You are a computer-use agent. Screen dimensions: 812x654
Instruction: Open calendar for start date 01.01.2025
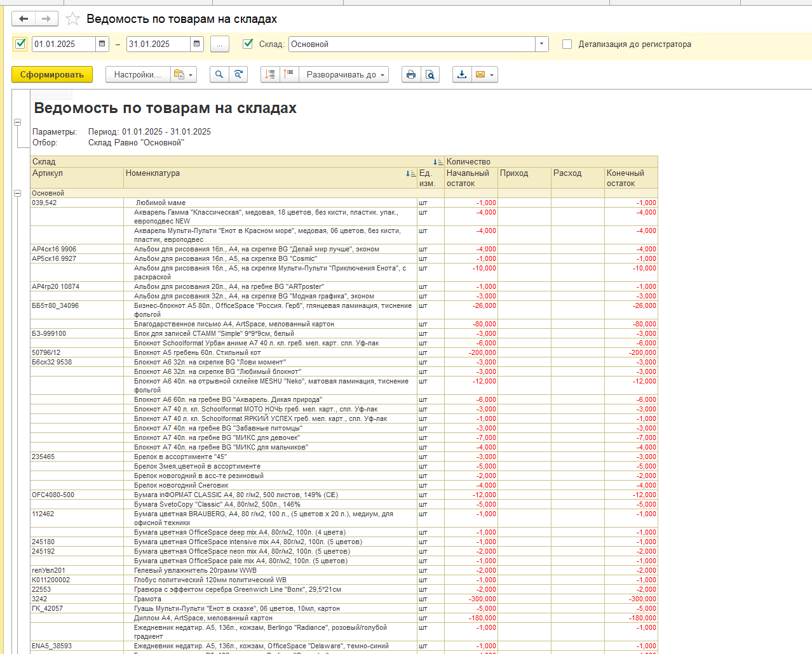click(102, 44)
